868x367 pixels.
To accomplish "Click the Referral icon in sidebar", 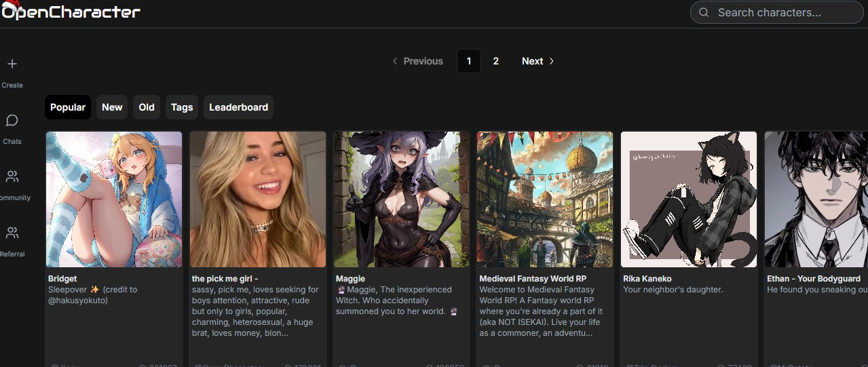I will coord(12,233).
